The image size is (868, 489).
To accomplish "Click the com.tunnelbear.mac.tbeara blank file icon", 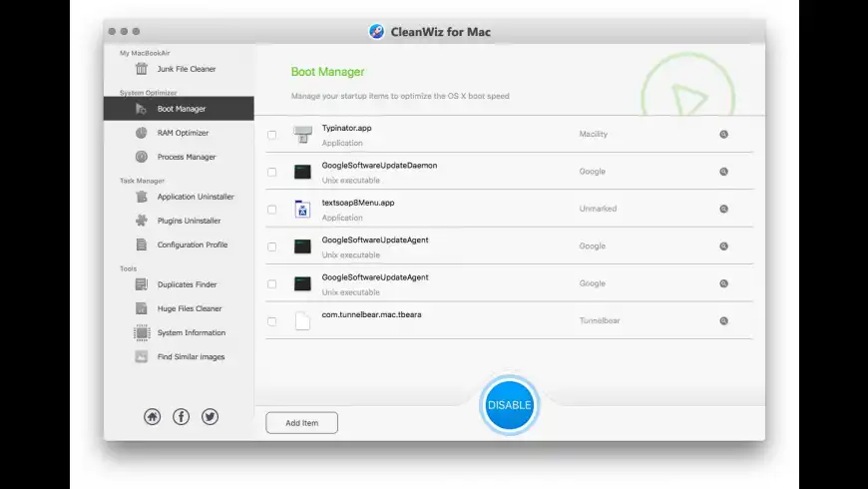I will pyautogui.click(x=302, y=320).
